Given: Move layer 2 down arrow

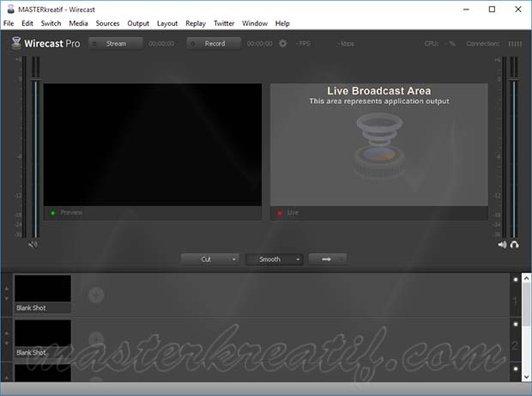Looking at the screenshot, I should tap(7, 344).
